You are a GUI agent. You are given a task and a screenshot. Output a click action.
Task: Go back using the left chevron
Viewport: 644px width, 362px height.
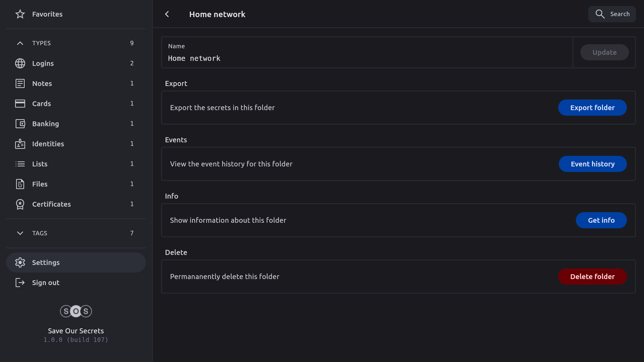167,14
